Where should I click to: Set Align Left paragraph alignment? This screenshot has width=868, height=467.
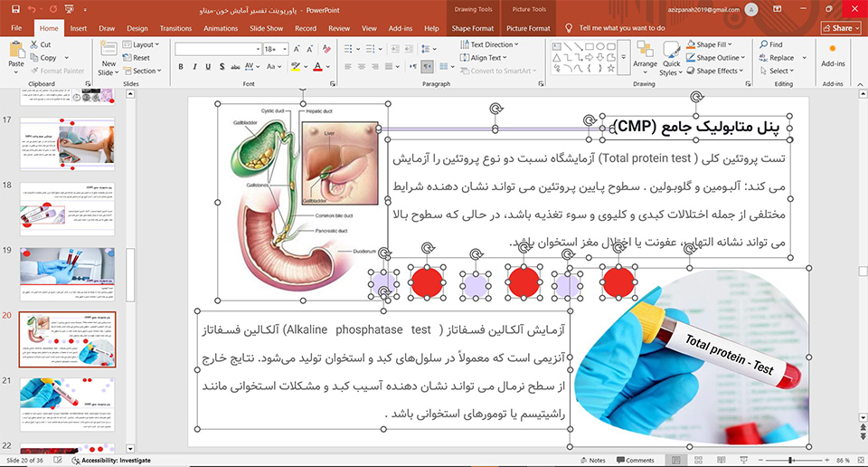347,66
